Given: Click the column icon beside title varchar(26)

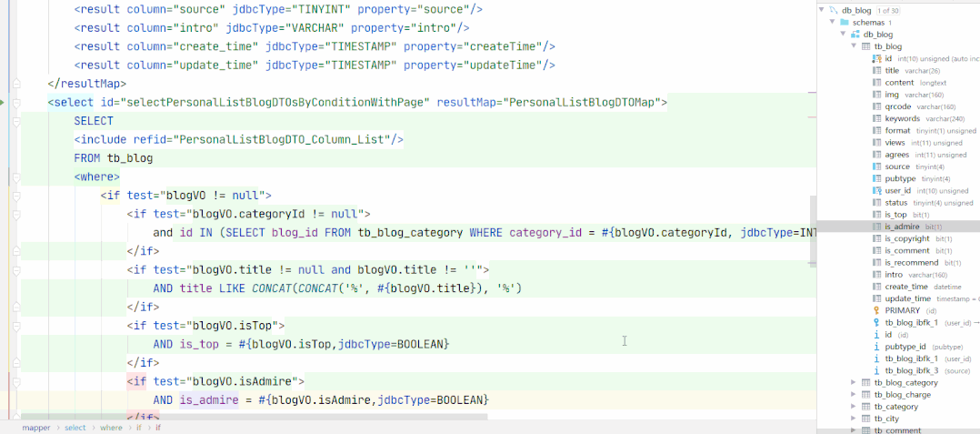Looking at the screenshot, I should pos(877,71).
